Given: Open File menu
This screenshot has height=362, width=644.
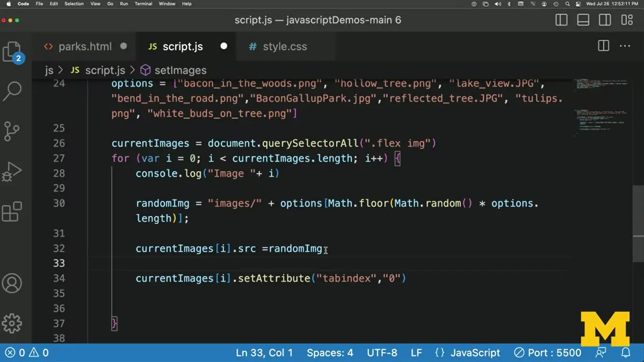Looking at the screenshot, I should point(40,4).
